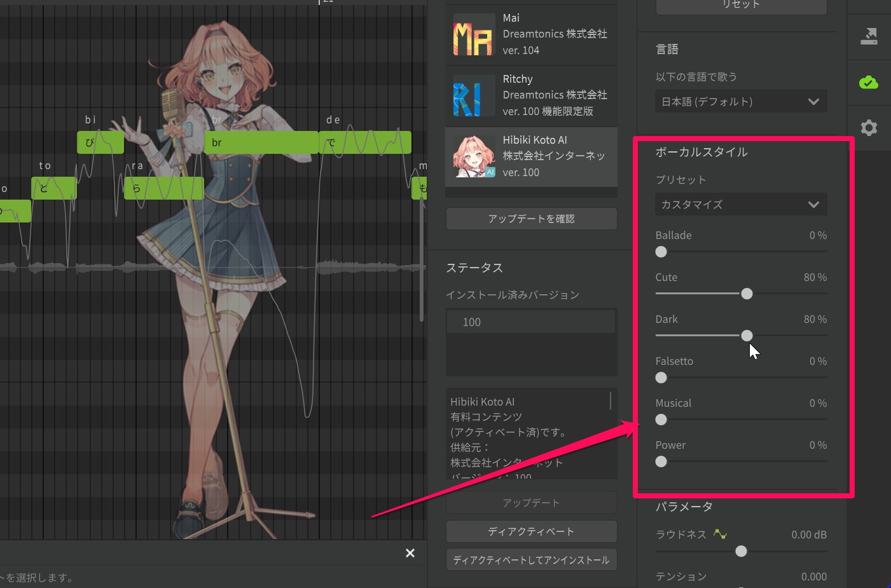Click the Mai voice database icon
The image size is (891, 588).
473,34
